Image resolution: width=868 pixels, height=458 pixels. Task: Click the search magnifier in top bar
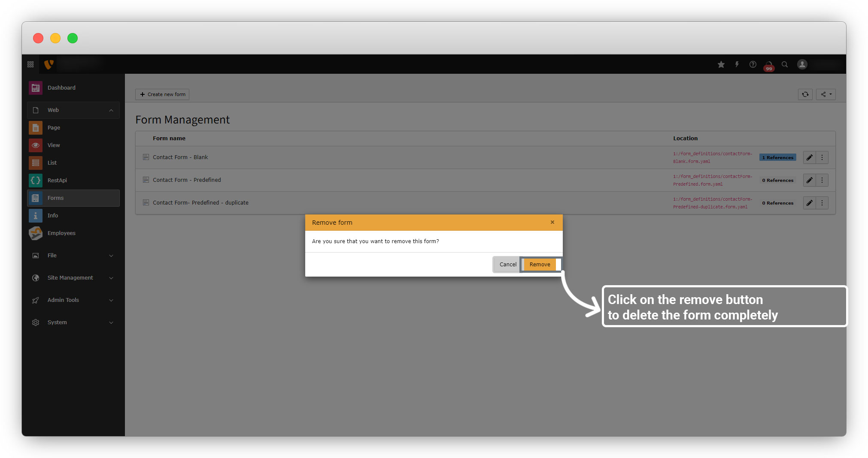(x=785, y=64)
